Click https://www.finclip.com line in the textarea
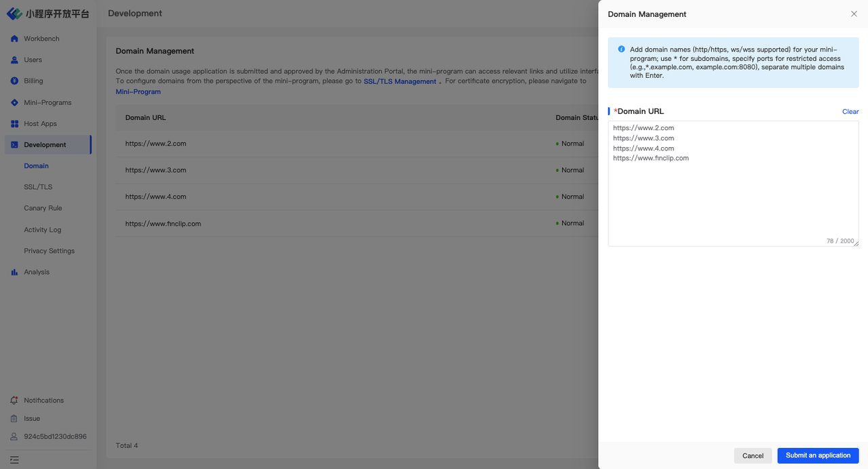This screenshot has height=469, width=868. (650, 158)
